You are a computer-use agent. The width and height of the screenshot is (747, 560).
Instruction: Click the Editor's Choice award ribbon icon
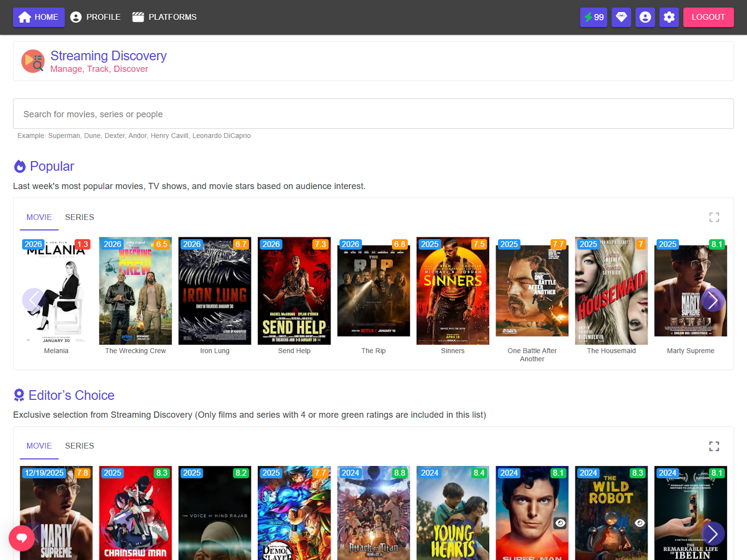[x=19, y=395]
